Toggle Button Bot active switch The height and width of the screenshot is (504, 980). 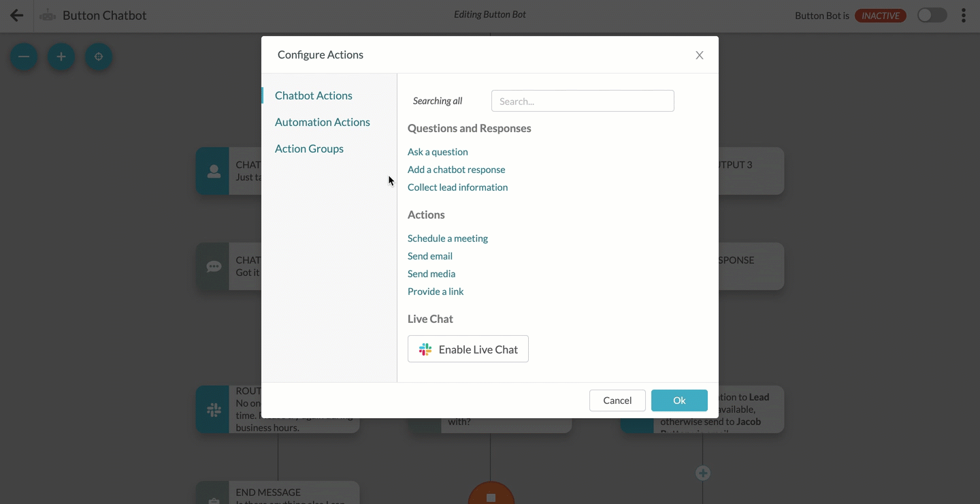932,16
